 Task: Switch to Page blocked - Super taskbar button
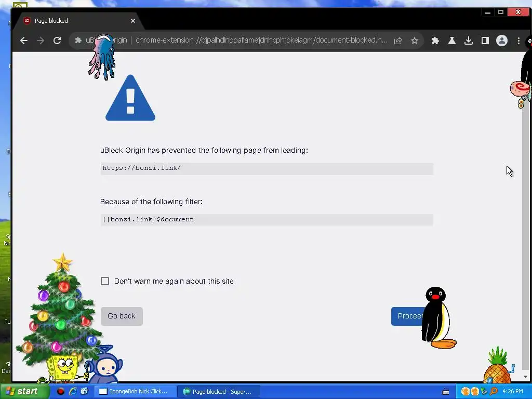pyautogui.click(x=219, y=391)
